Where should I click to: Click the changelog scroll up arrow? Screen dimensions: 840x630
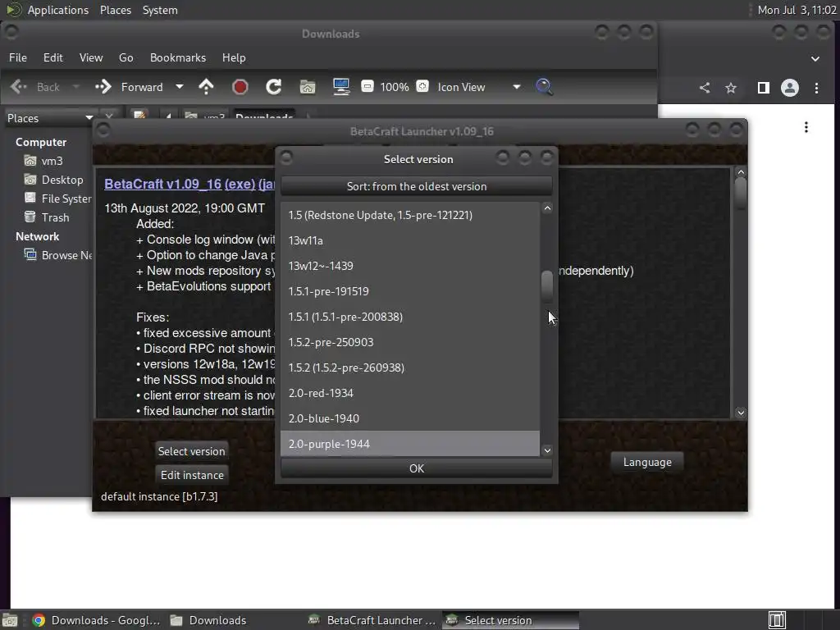coord(741,172)
